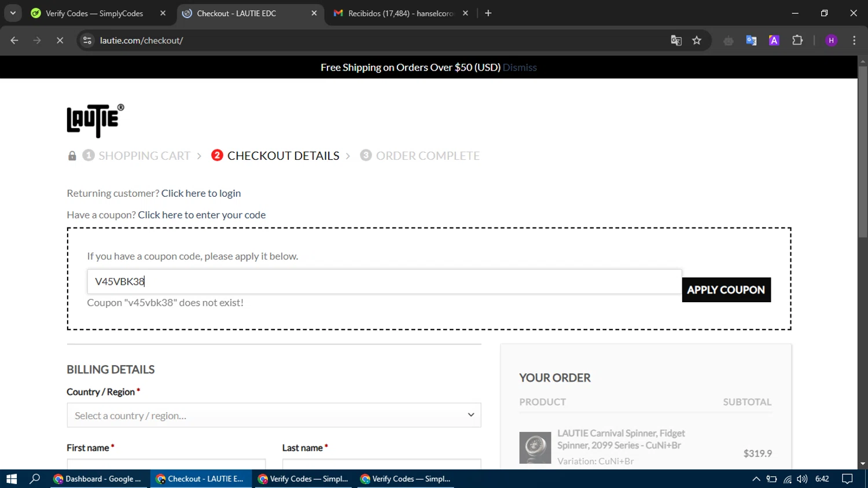Dismiss the free shipping banner

tap(520, 67)
